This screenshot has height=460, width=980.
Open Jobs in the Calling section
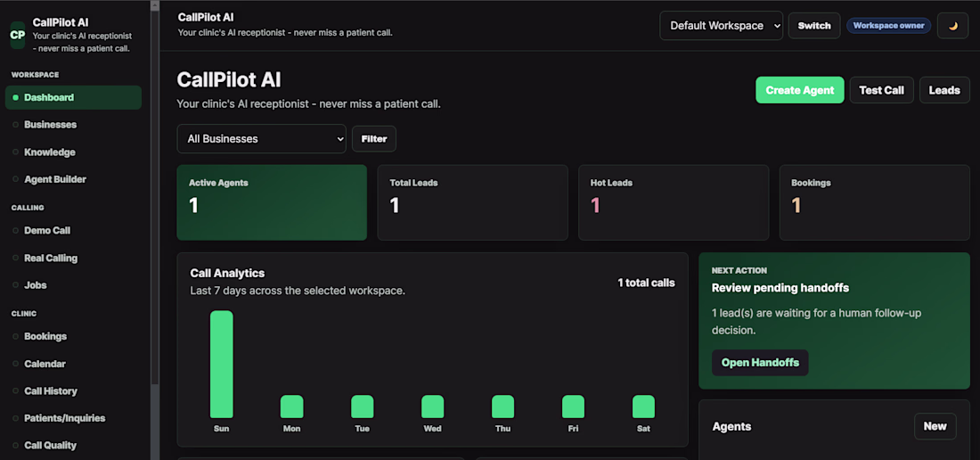coord(73,285)
